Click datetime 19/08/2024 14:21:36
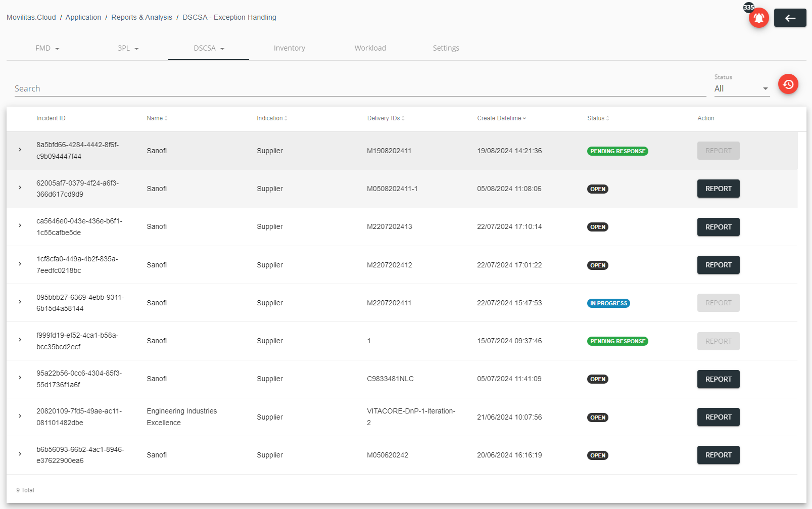The width and height of the screenshot is (812, 509). [509, 151]
